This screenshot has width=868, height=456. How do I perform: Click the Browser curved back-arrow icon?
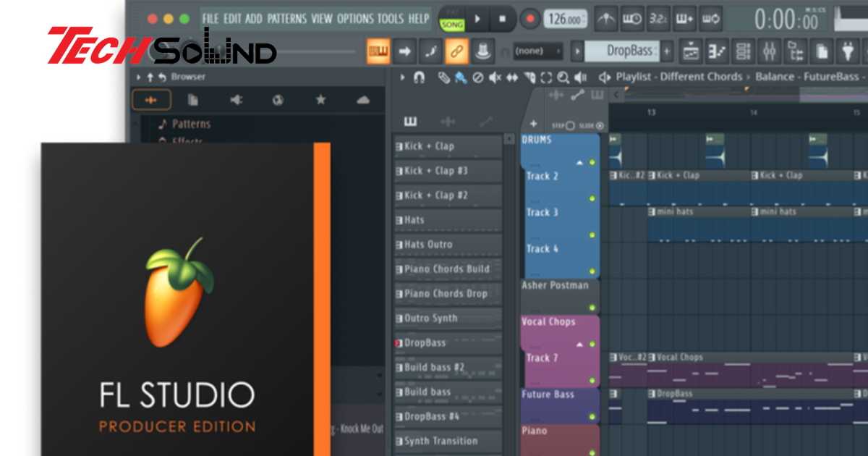coord(162,77)
